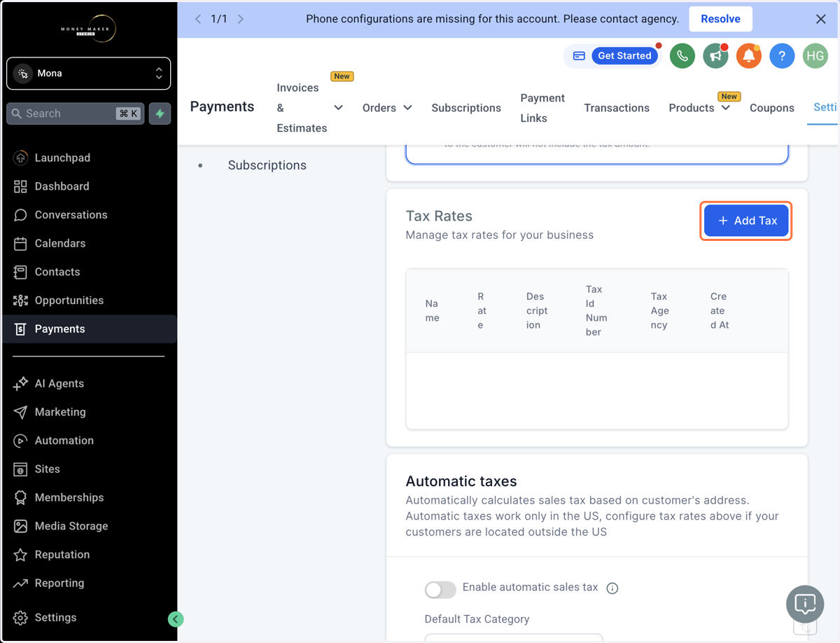Click the HG user avatar
The height and width of the screenshot is (643, 840).
point(815,56)
